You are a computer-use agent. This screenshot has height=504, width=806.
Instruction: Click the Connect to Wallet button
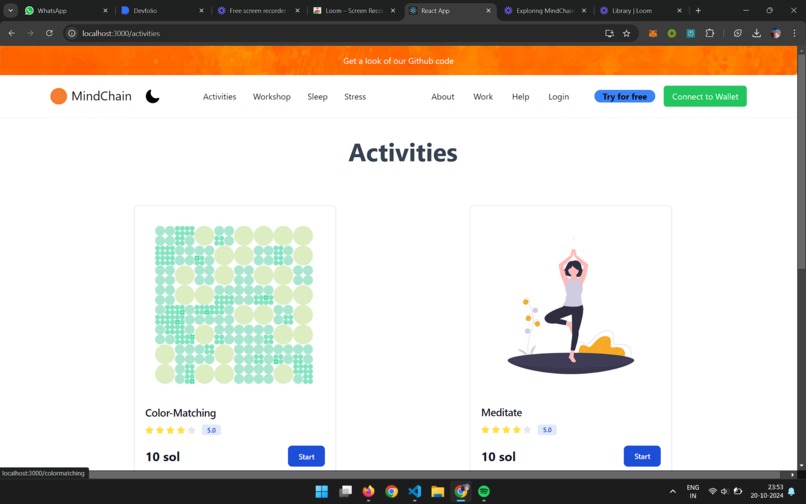coord(705,96)
